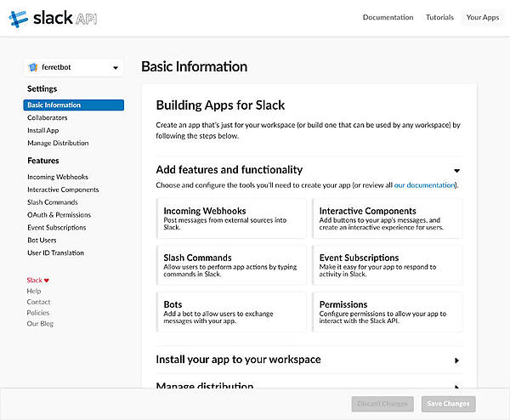
Task: Open Your Apps in the header
Action: pyautogui.click(x=482, y=17)
